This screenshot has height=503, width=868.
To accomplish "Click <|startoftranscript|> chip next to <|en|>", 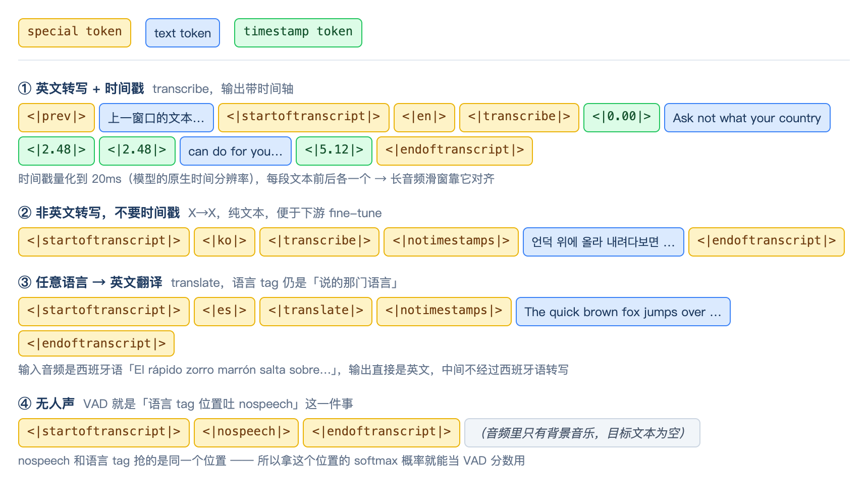I will point(304,118).
